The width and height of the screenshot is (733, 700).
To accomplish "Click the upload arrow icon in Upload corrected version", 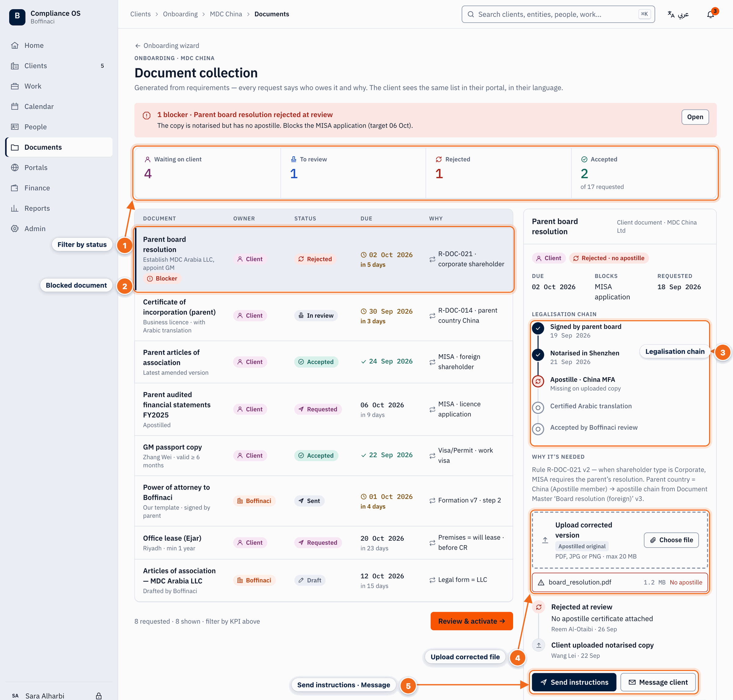I will click(545, 540).
